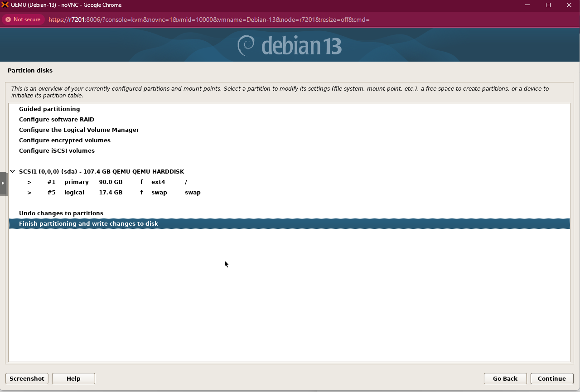580x392 pixels.
Task: Click the Not secure site warning badge
Action: point(23,19)
